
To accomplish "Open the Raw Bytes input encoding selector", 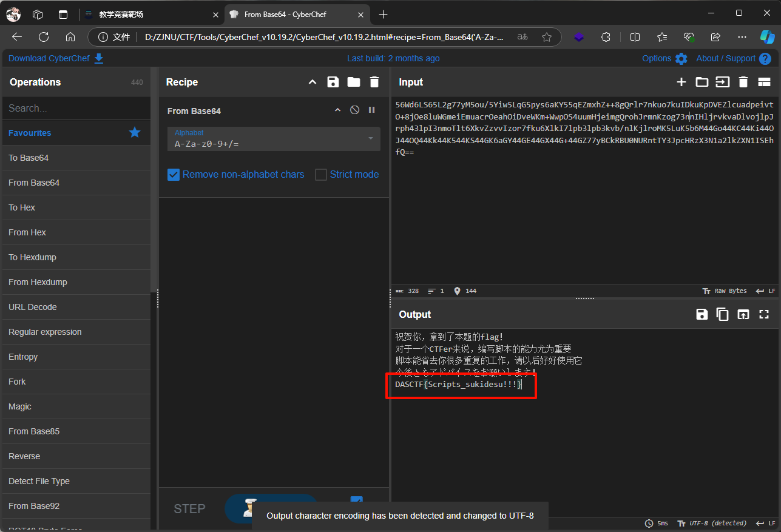I will 724,291.
